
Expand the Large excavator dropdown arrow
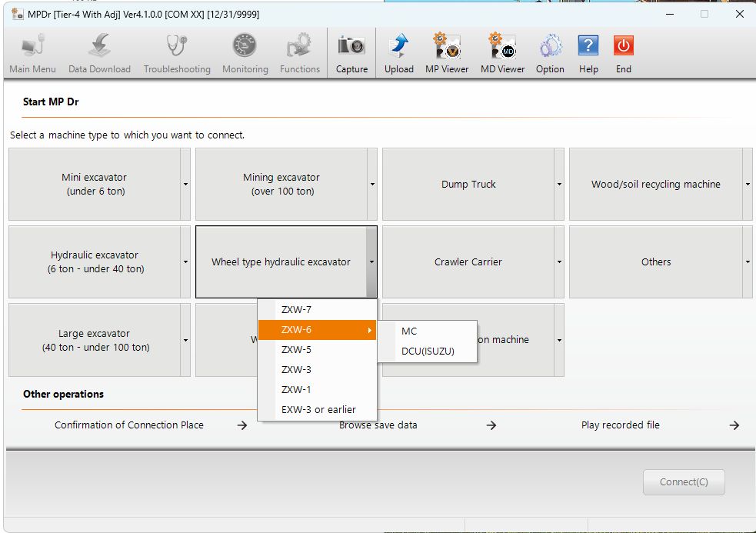click(185, 340)
